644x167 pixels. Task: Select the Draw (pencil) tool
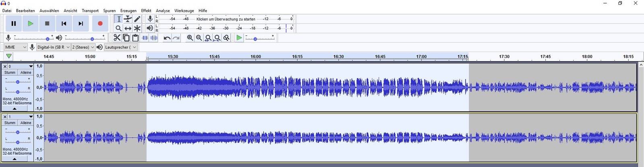pos(137,19)
